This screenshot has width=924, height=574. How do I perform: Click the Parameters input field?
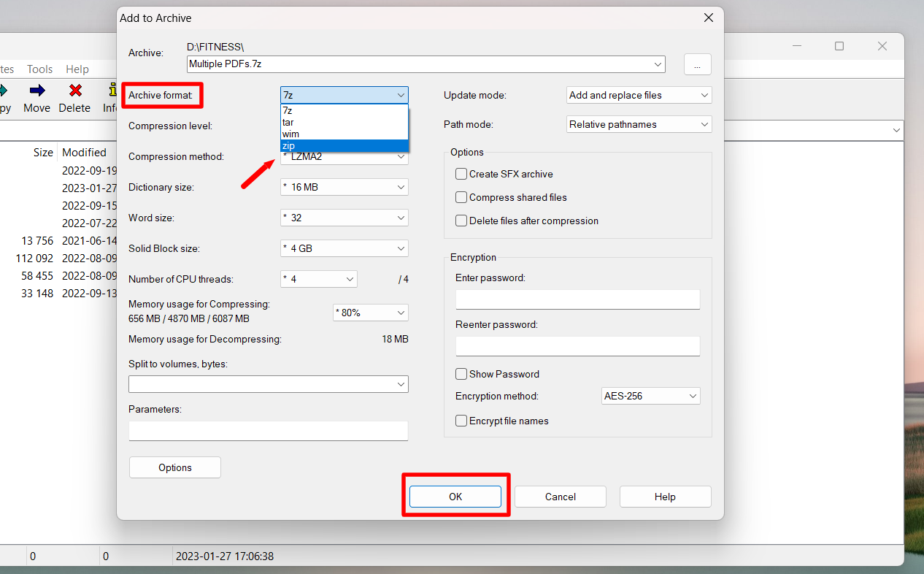pyautogui.click(x=269, y=431)
